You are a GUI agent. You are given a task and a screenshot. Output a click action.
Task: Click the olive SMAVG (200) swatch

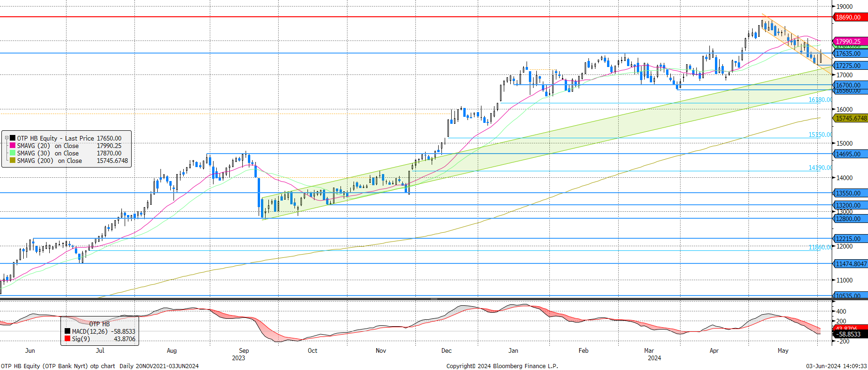pyautogui.click(x=13, y=161)
